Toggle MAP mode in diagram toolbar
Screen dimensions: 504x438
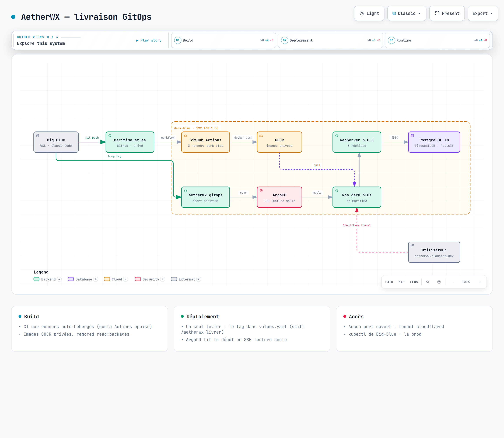[401, 282]
